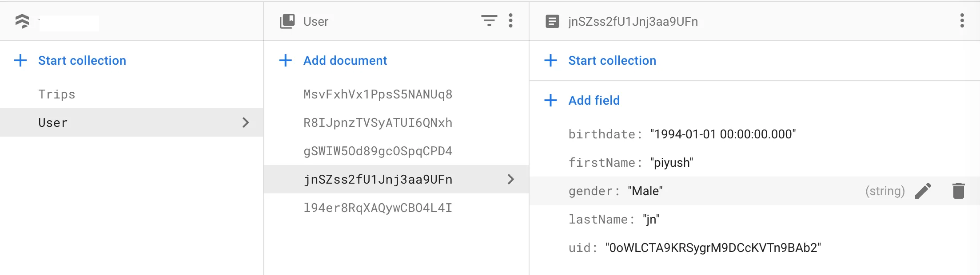Expand the jnSZss2fU1Jnj3aa9UFn document chevron
This screenshot has width=980, height=275.
coord(510,179)
